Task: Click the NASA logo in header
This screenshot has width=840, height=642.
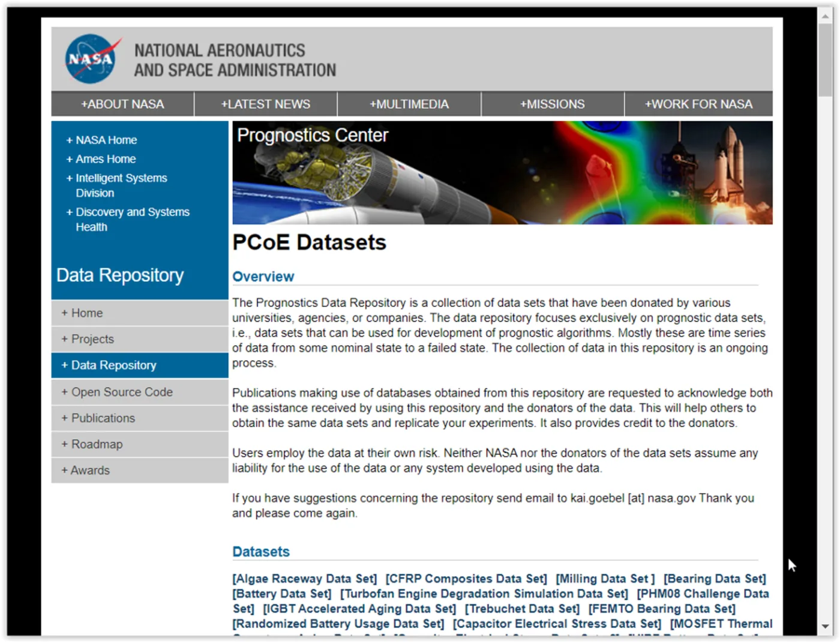Action: (93, 59)
